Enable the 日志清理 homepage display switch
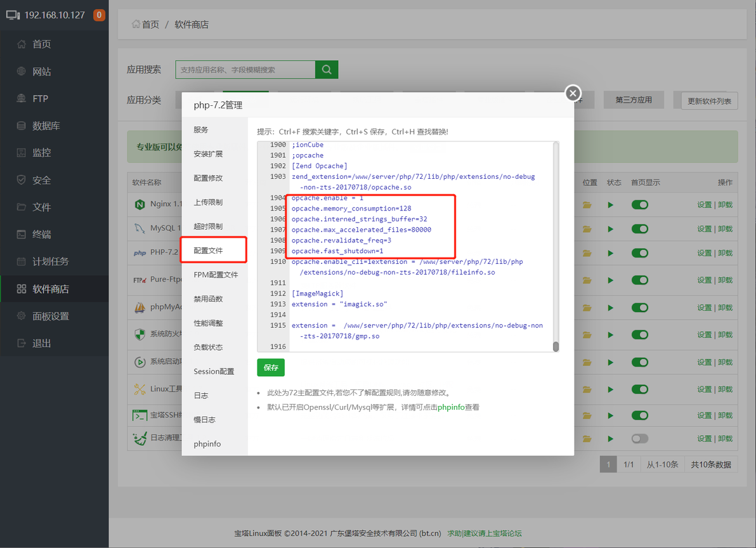Viewport: 756px width, 548px height. click(640, 439)
